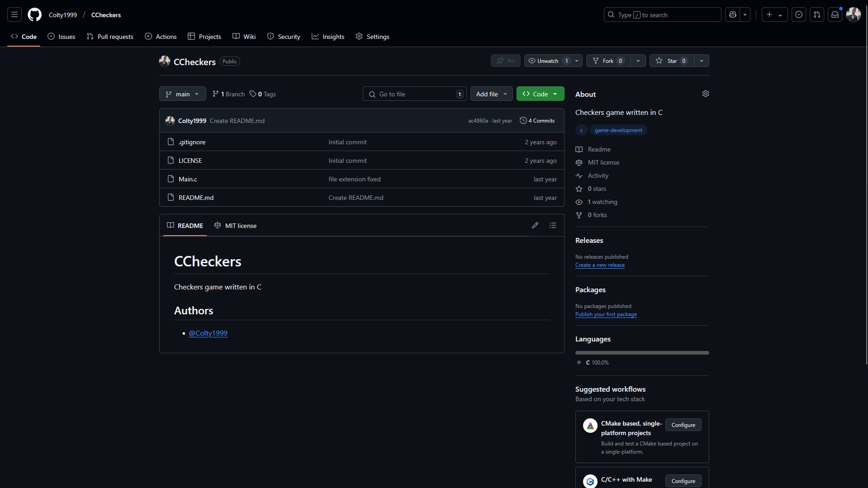Switch to the Issues tab
This screenshot has width=868, height=488.
62,37
